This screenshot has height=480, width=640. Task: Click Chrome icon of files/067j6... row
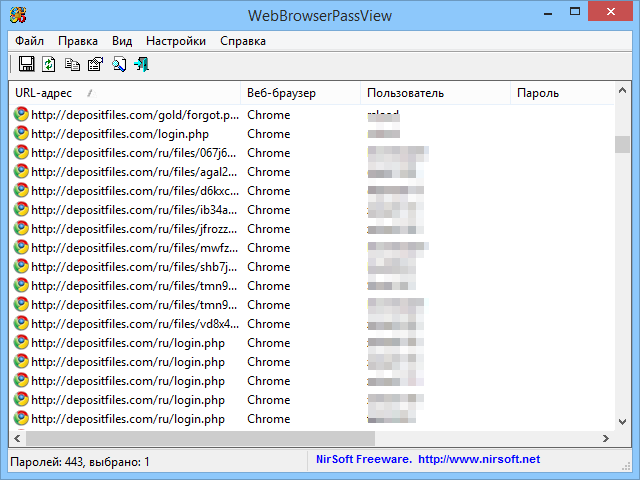pyautogui.click(x=21, y=153)
